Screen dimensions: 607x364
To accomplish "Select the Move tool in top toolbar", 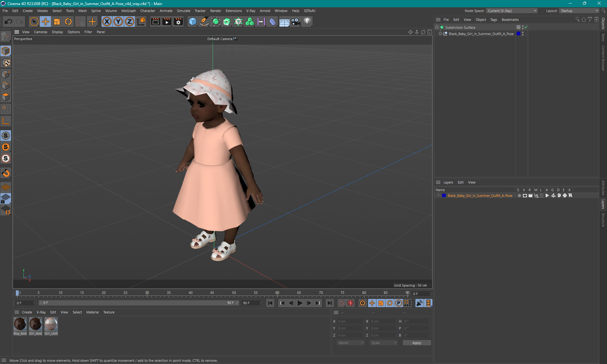I will (x=46, y=21).
